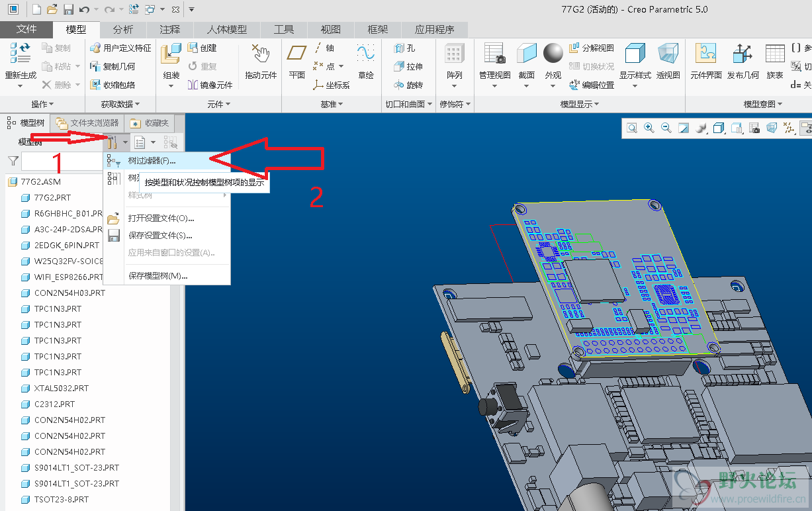Click the Datum display filters icon in graphics toolbar

788,128
